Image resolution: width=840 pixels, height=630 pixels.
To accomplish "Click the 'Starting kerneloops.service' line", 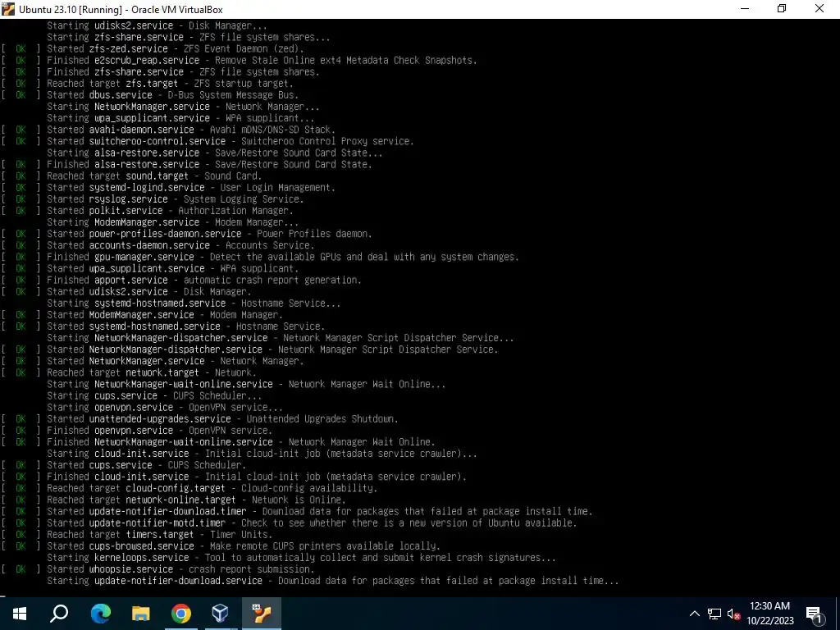I will [301, 558].
